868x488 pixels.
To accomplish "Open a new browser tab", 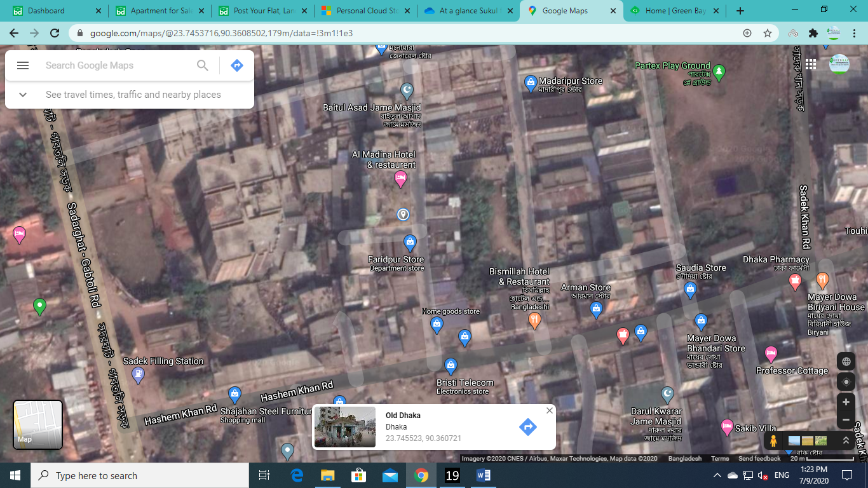I will (740, 11).
